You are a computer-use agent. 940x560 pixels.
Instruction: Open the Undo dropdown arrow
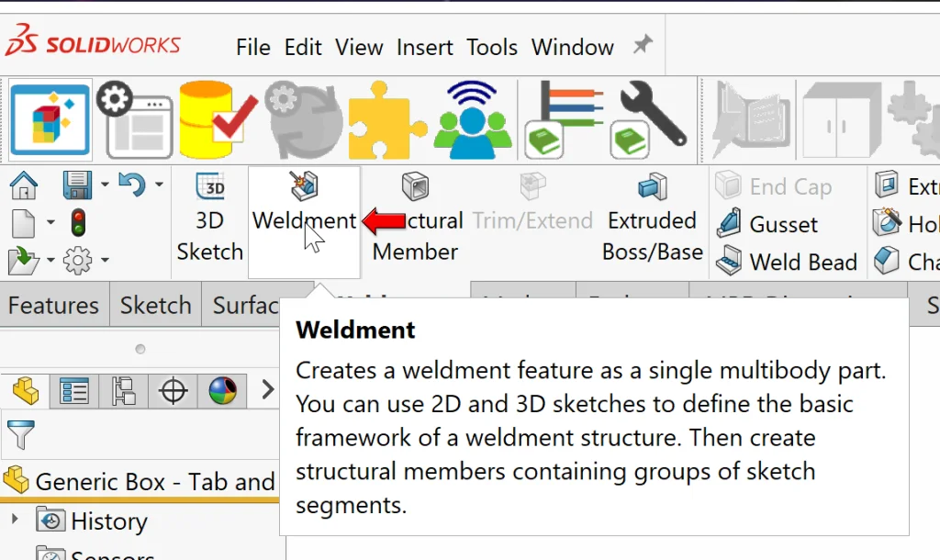[159, 185]
